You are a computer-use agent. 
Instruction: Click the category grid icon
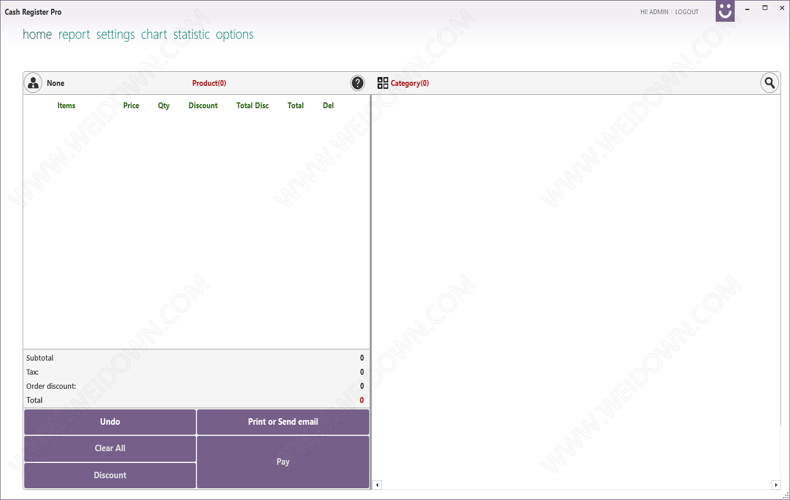point(382,83)
